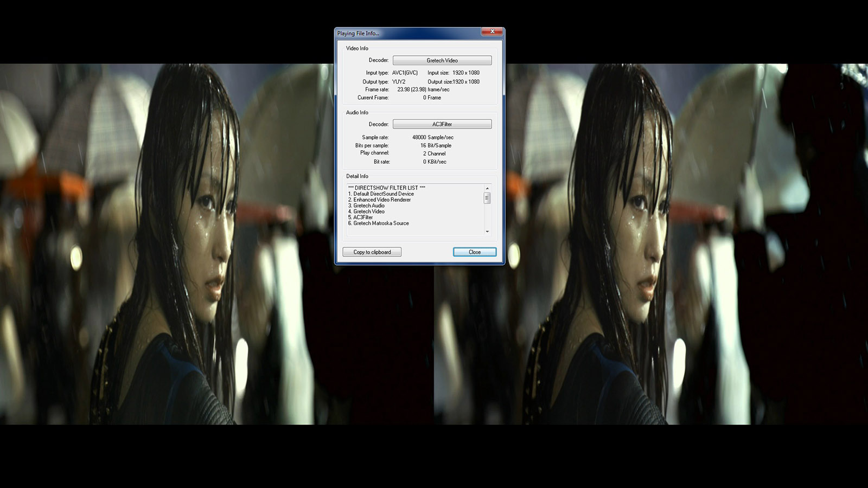
Task: Click the 48000 Sample/sec value
Action: (x=433, y=138)
